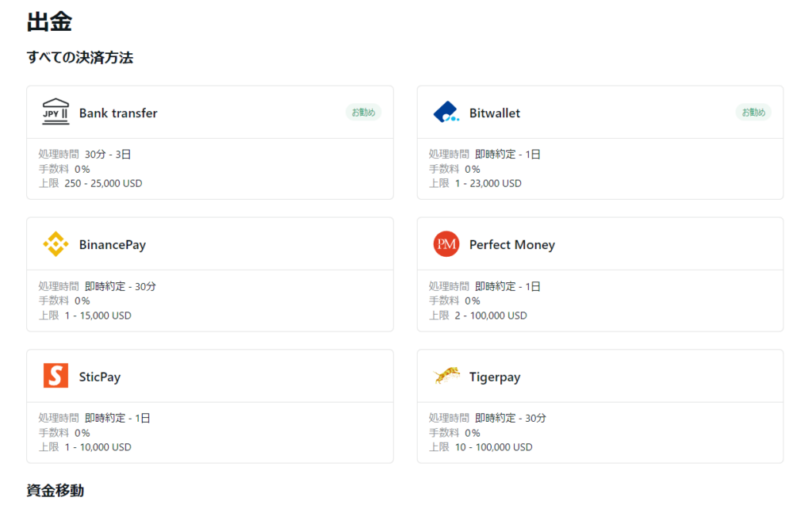
Task: Click Perfect Money fee 0% row
Action: tap(454, 300)
